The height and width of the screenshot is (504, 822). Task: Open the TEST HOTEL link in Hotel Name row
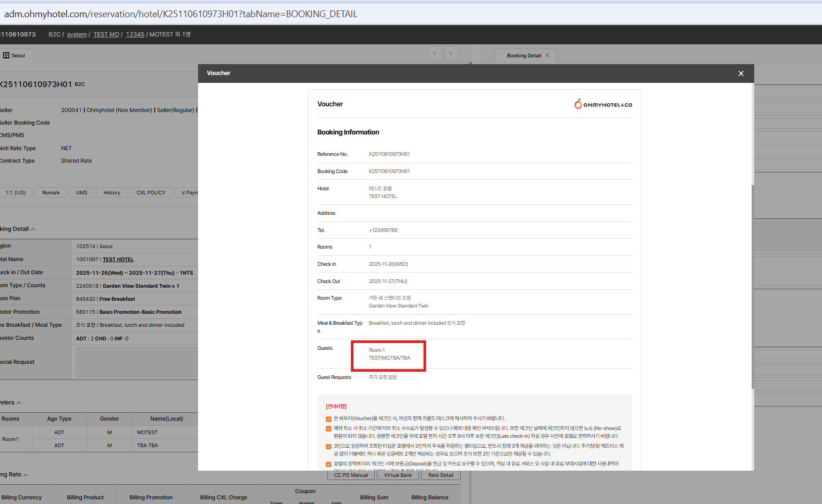118,260
